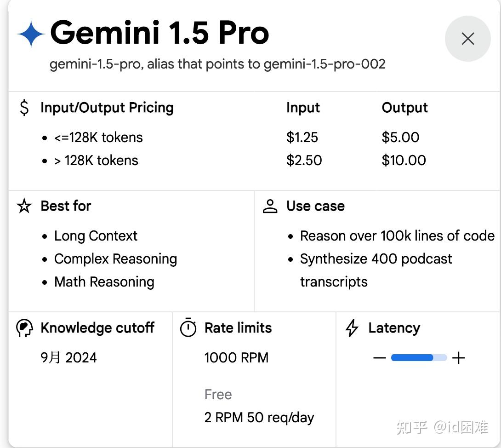Click the lightning bolt Latency icon
The image size is (501, 448).
[x=352, y=328]
